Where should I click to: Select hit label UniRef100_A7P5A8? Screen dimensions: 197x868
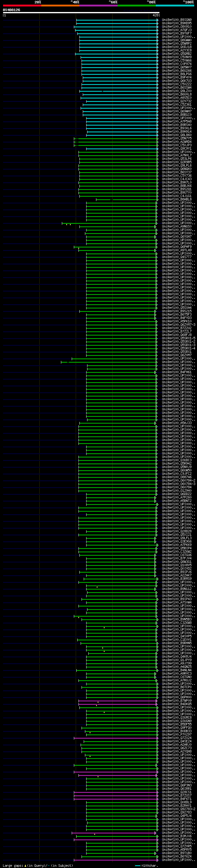click(177, 122)
